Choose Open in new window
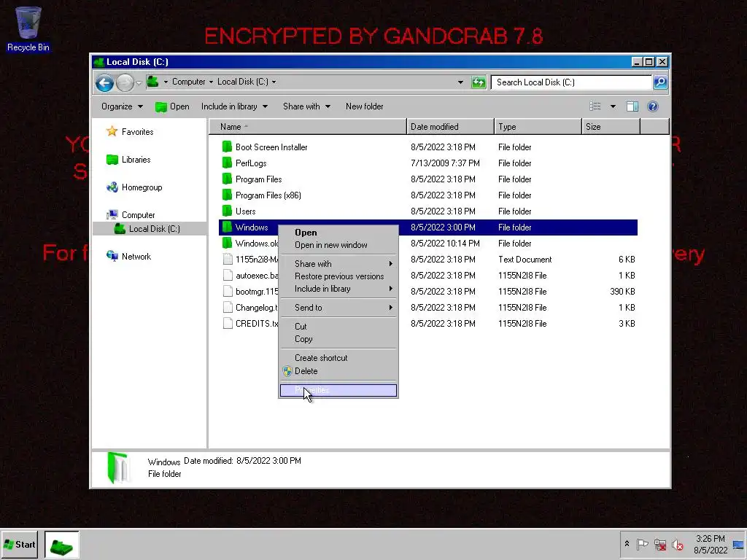The image size is (747, 560). click(338, 245)
